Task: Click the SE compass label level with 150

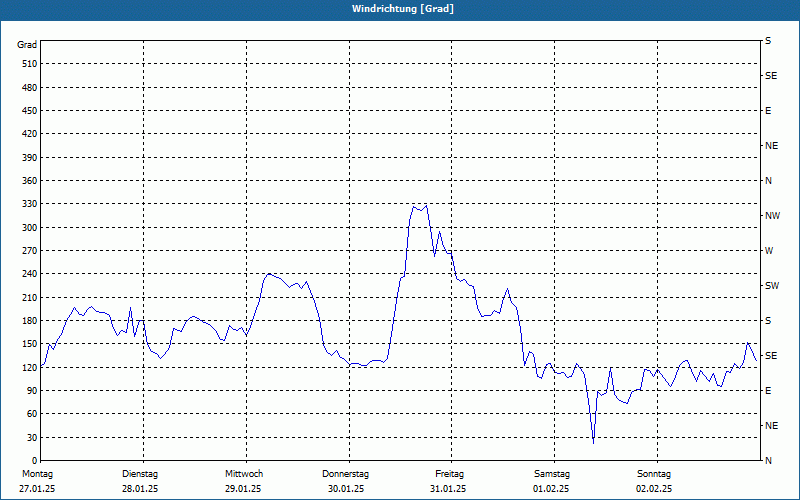Action: pyautogui.click(x=771, y=356)
